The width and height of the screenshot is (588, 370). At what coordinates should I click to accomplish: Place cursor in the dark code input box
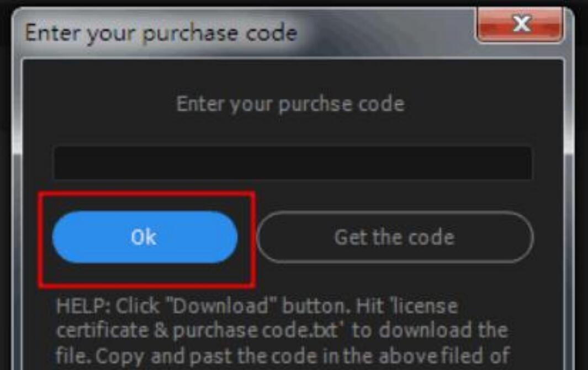pyautogui.click(x=293, y=163)
